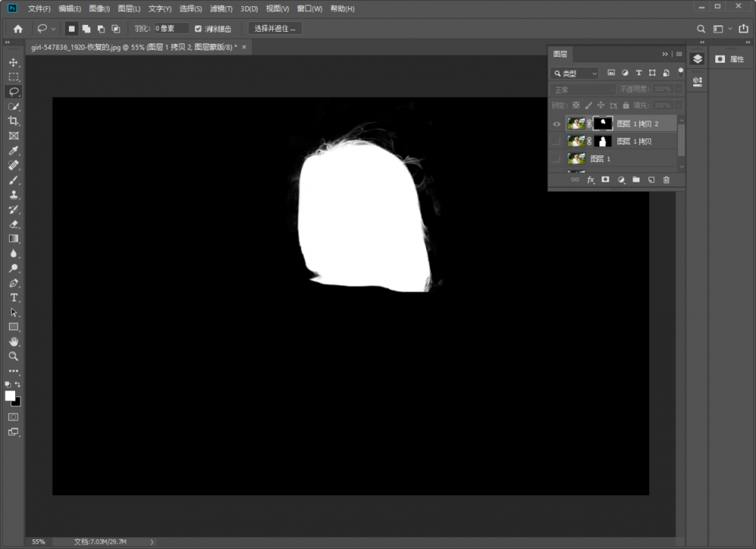Toggle the 消除锯齿 anti-alias checkbox
Viewport: 756px width, 549px height.
tap(198, 29)
